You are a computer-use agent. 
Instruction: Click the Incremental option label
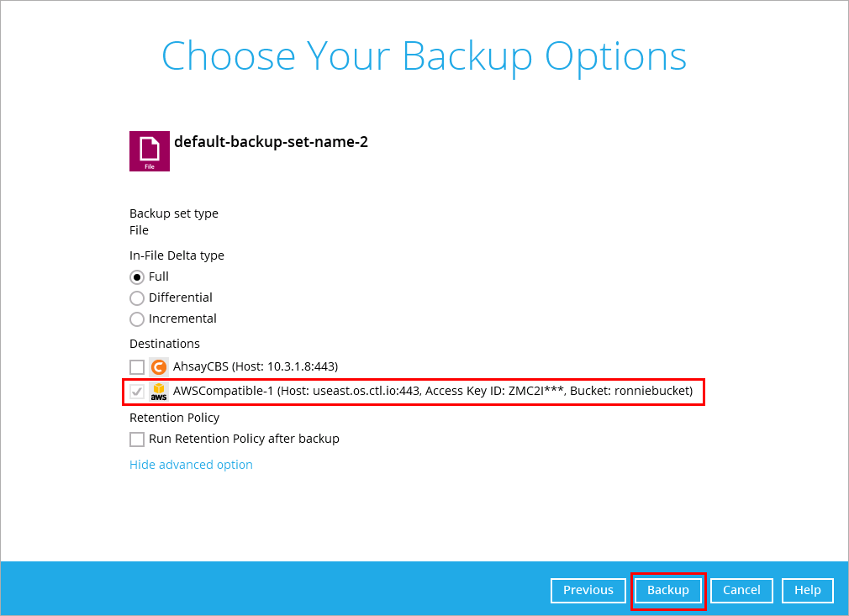click(x=182, y=319)
